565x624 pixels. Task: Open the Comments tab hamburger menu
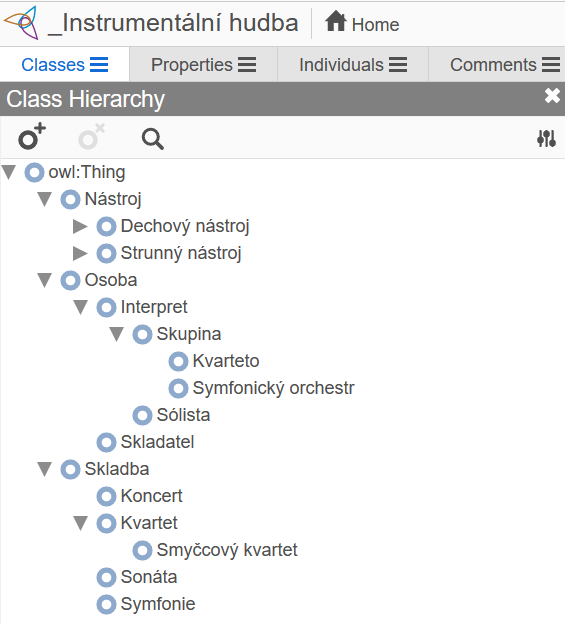click(551, 64)
